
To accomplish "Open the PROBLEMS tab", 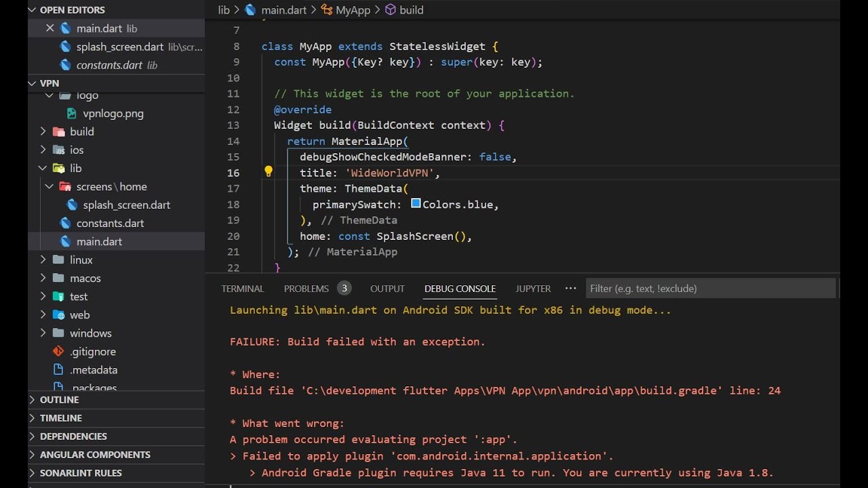I will pyautogui.click(x=307, y=289).
